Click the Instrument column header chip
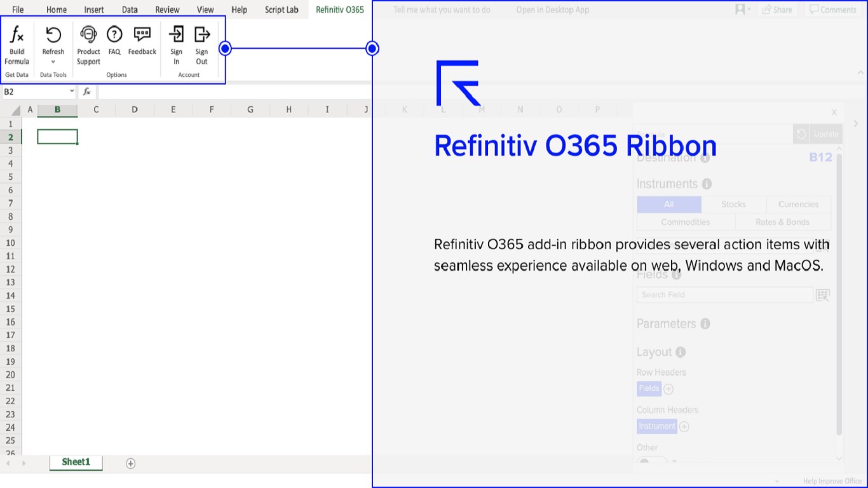This screenshot has height=488, width=868. [x=657, y=426]
